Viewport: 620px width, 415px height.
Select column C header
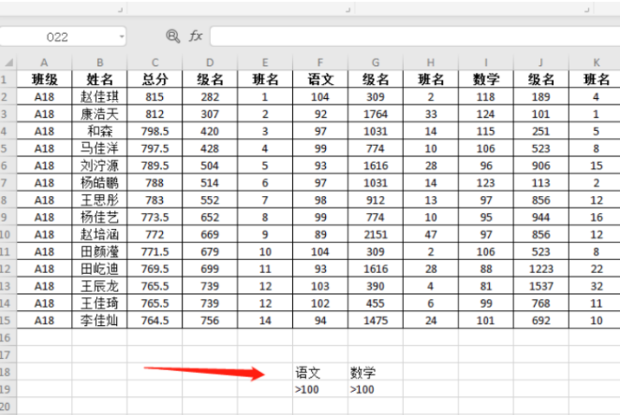coord(155,62)
